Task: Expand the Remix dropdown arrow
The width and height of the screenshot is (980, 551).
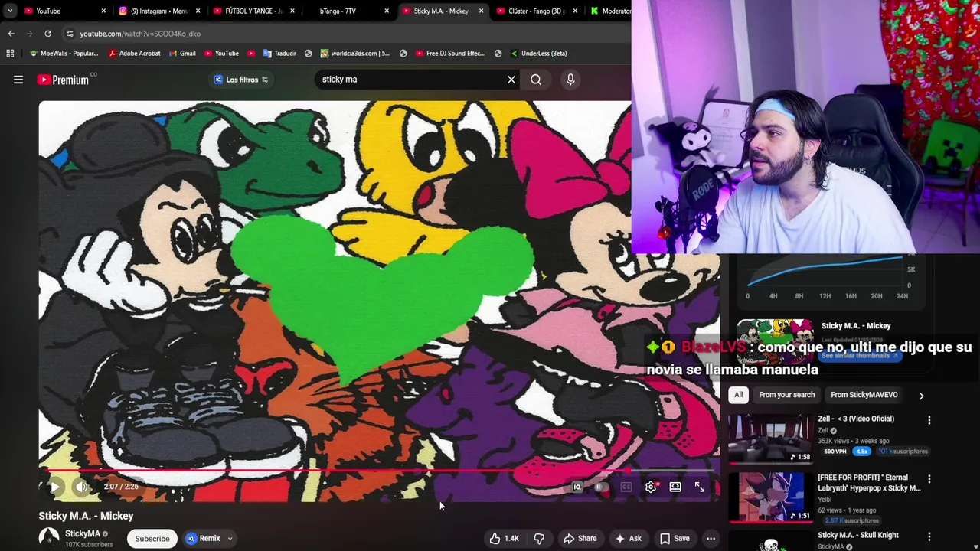Action: (229, 539)
